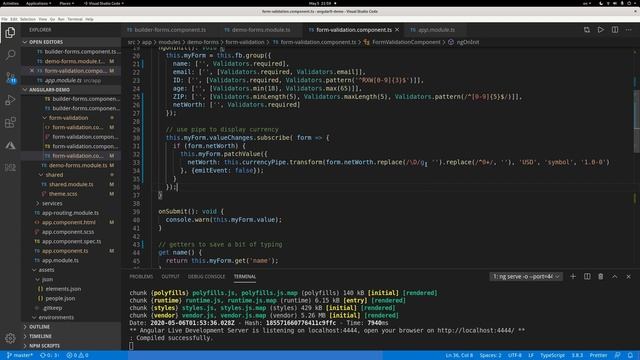
Task: Close form-validation file in Open Editors list
Action: coord(32,71)
